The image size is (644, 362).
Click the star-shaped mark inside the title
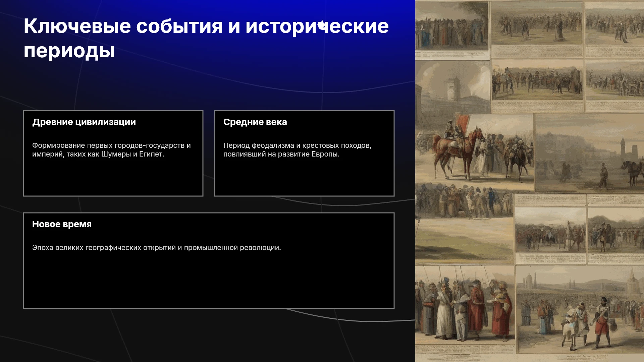pos(322,24)
